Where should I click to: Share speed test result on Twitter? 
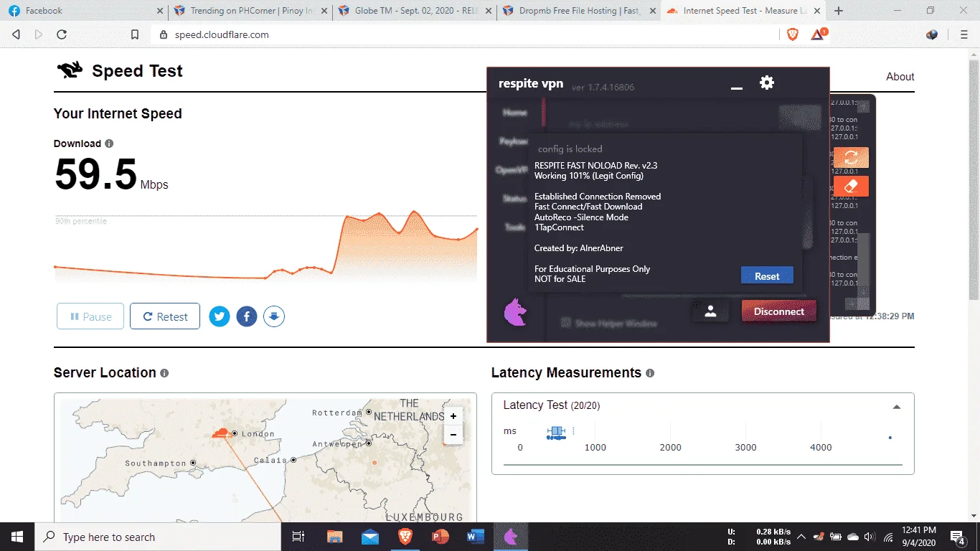220,316
